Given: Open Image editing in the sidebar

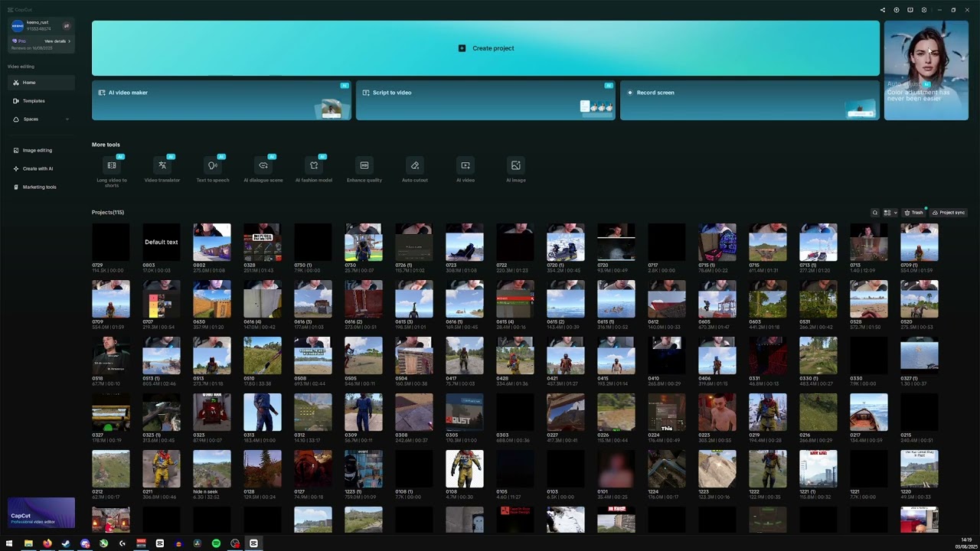Looking at the screenshot, I should tap(41, 150).
